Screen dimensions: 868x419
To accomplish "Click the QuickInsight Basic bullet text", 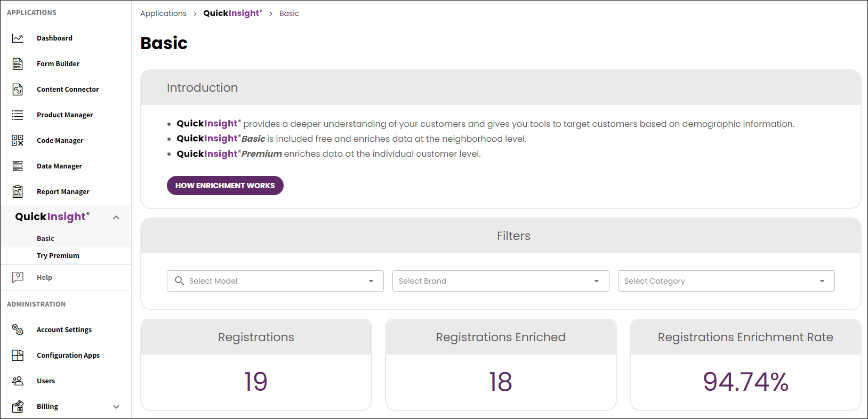I will click(x=351, y=139).
